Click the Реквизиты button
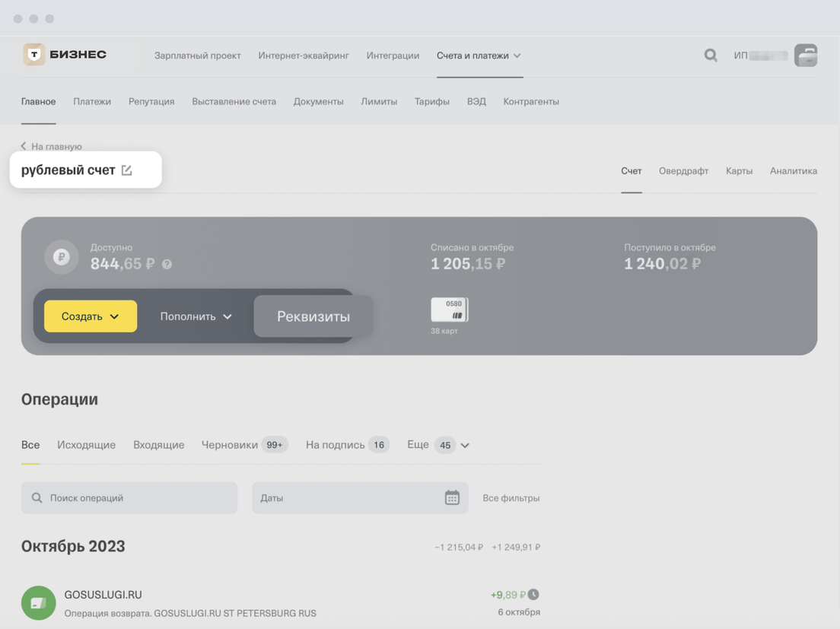The width and height of the screenshot is (840, 629). click(x=313, y=316)
